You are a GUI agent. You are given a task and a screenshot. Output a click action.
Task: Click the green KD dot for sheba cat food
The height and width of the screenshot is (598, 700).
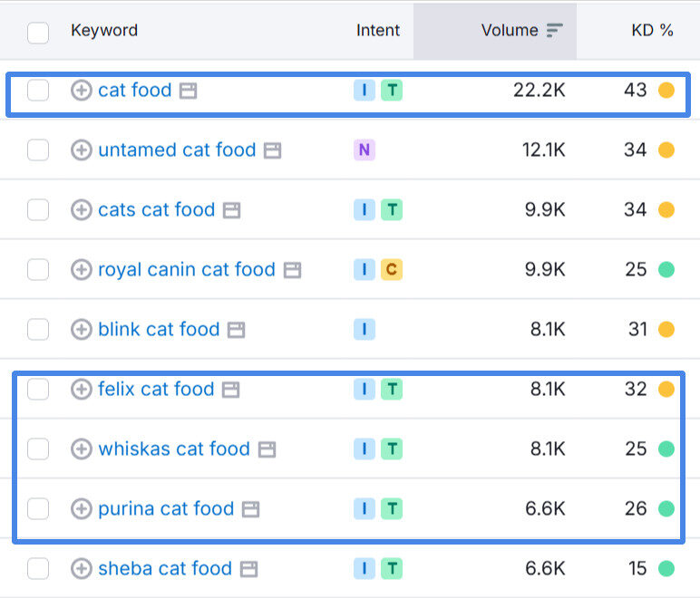point(666,569)
